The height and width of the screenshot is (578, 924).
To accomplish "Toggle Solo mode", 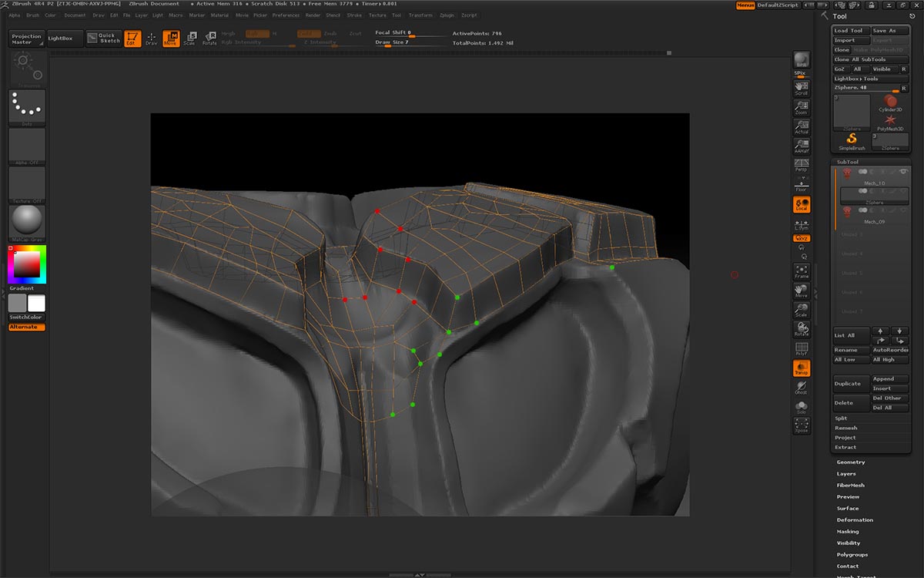I will pyautogui.click(x=802, y=407).
